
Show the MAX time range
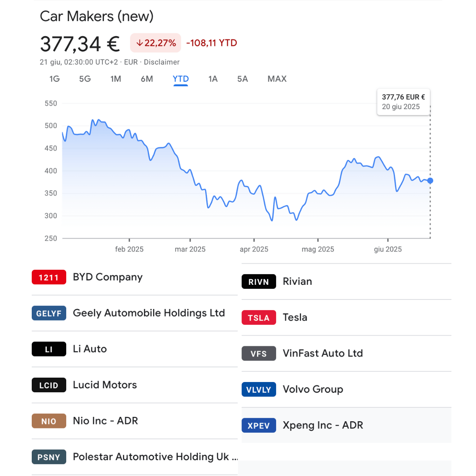click(x=277, y=79)
